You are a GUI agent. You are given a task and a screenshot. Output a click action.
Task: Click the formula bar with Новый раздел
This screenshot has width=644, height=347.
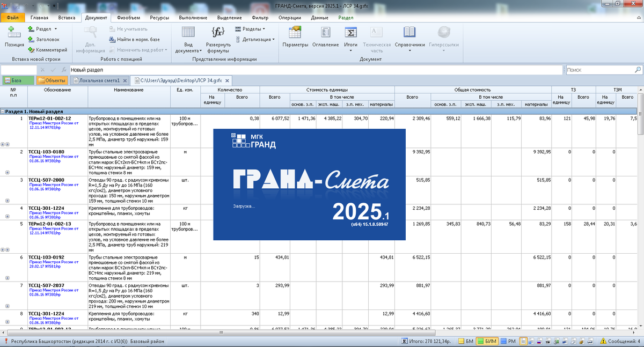tap(316, 70)
